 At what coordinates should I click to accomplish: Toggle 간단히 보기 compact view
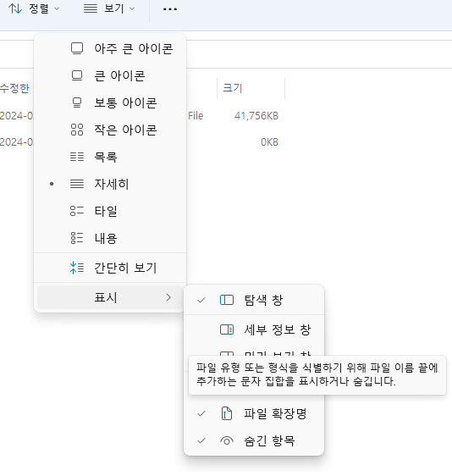click(x=110, y=268)
